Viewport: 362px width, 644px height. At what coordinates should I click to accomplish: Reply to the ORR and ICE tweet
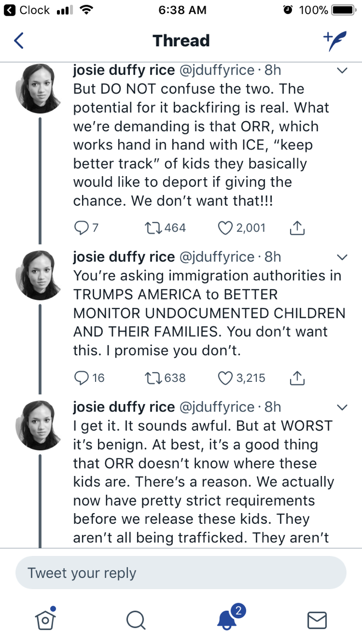[81, 228]
